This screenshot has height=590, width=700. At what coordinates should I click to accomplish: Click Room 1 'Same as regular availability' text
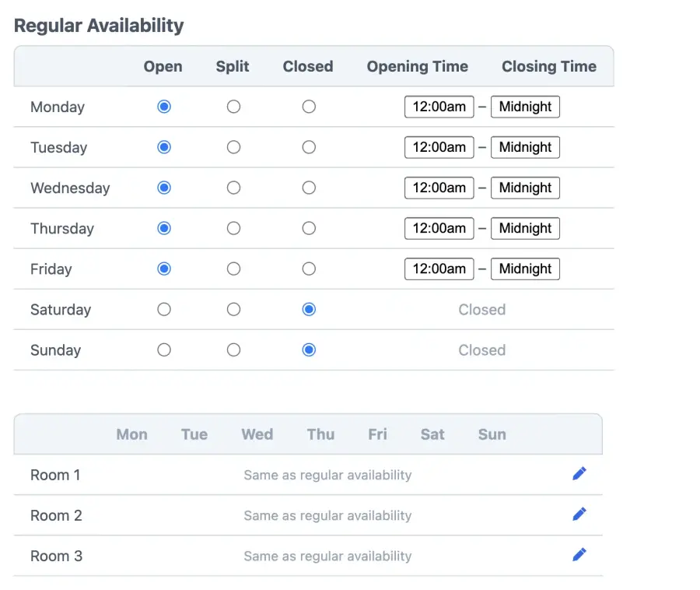point(327,475)
